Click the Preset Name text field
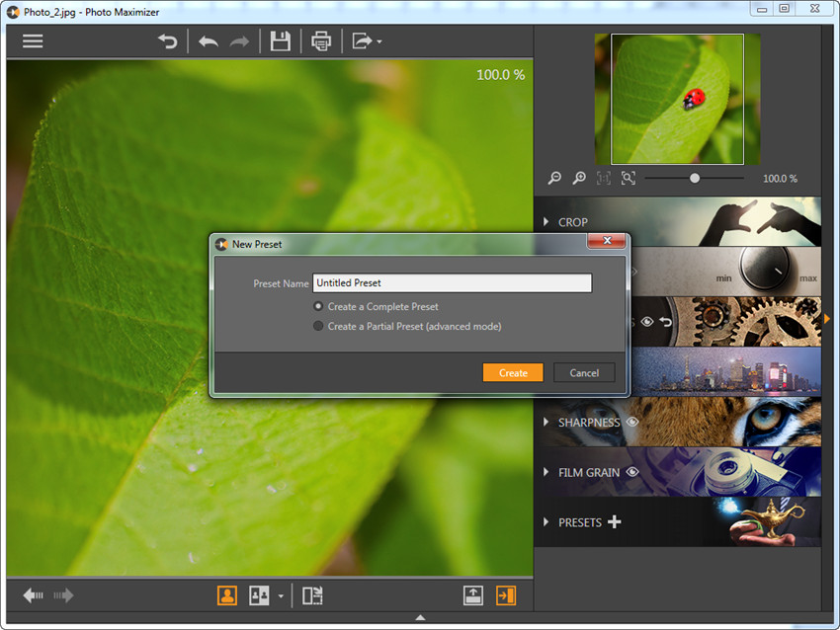This screenshot has height=630, width=840. click(453, 283)
